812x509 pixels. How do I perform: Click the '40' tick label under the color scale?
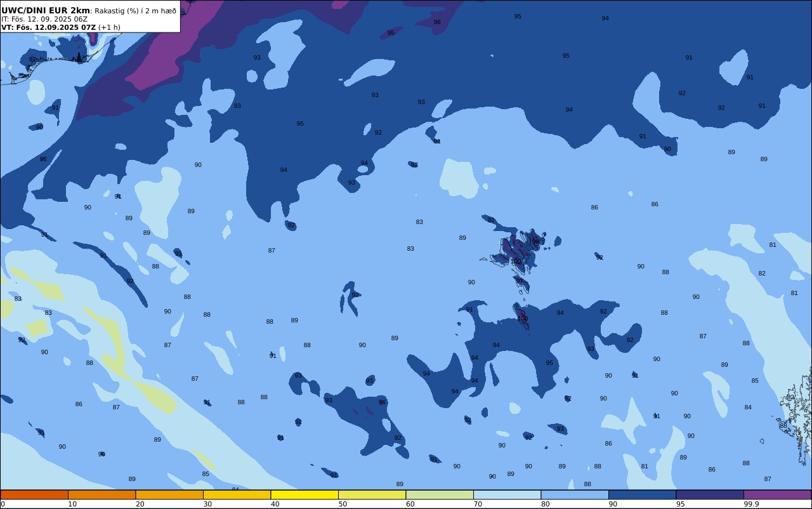click(275, 504)
